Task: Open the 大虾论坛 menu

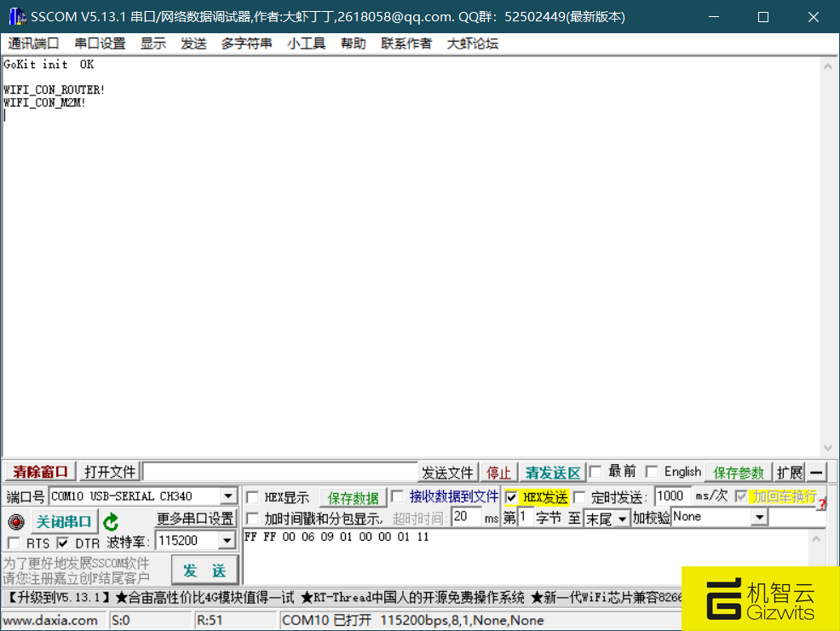Action: coord(473,43)
